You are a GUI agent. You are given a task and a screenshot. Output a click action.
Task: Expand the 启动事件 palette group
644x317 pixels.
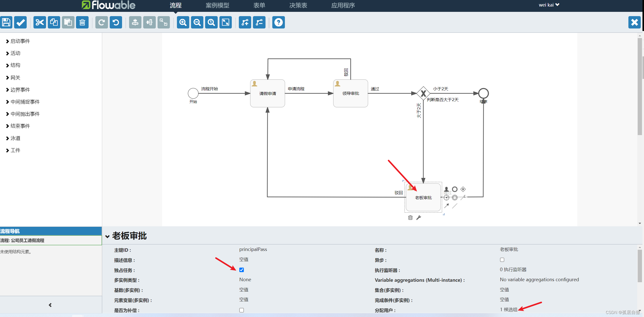tap(18, 41)
